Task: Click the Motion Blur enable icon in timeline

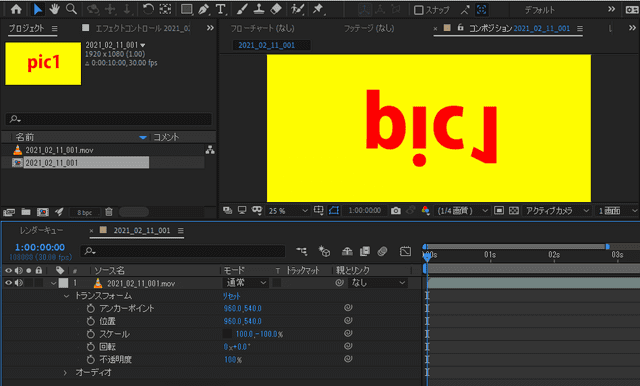Action: click(x=382, y=251)
